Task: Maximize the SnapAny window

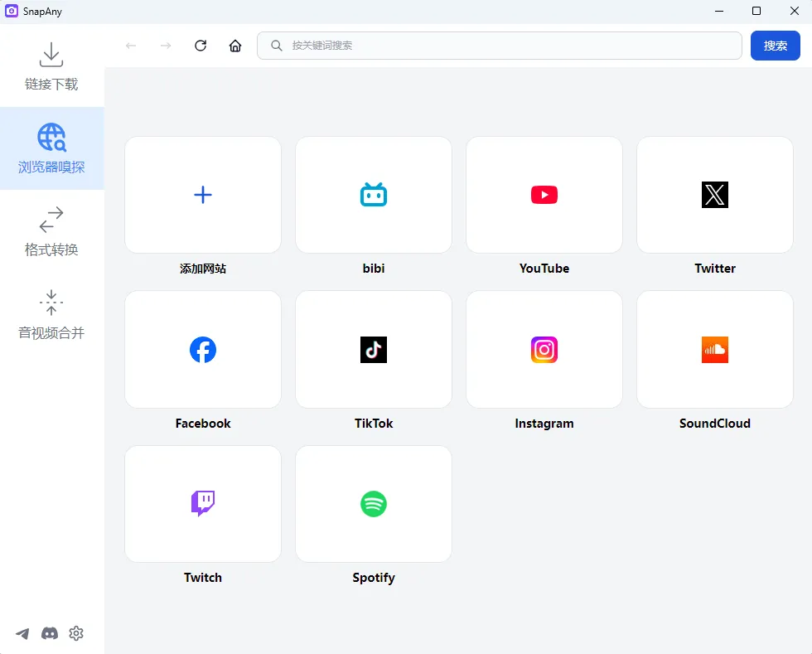Action: (756, 11)
